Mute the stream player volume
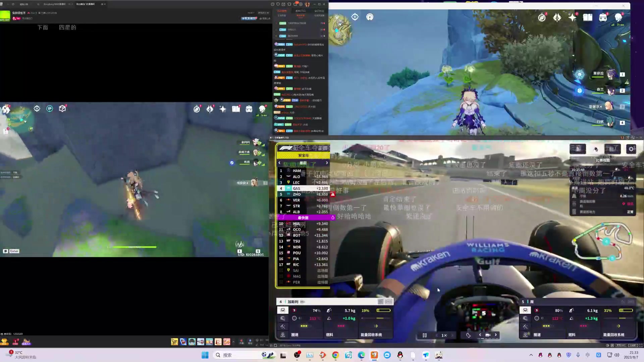This screenshot has width=644, height=362. pos(607,345)
